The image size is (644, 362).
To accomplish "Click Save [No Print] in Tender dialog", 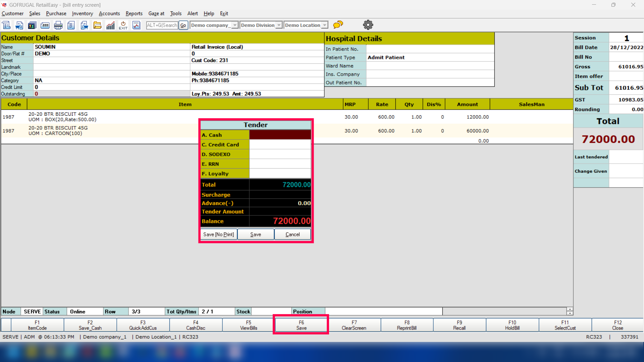I will coord(218,234).
